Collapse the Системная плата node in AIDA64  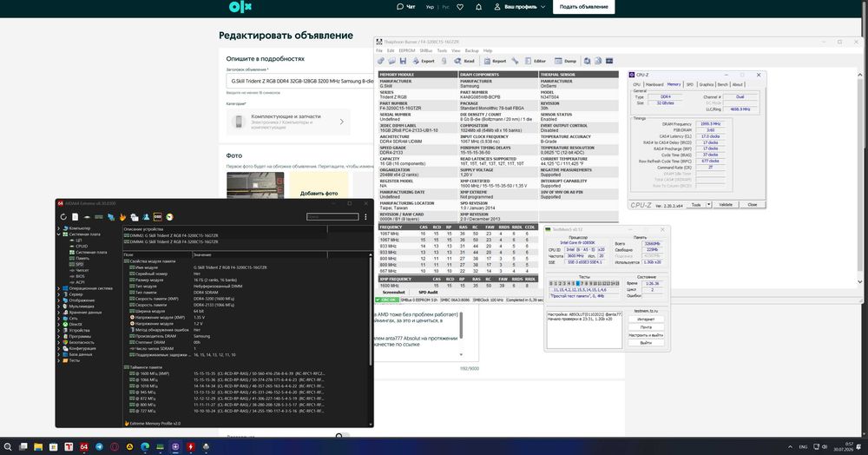tap(59, 234)
